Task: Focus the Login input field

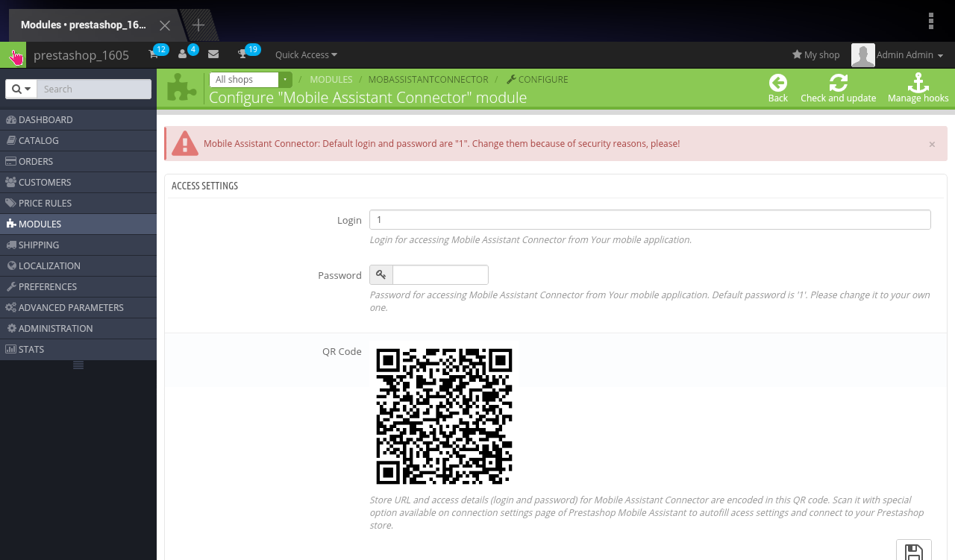Action: (650, 219)
